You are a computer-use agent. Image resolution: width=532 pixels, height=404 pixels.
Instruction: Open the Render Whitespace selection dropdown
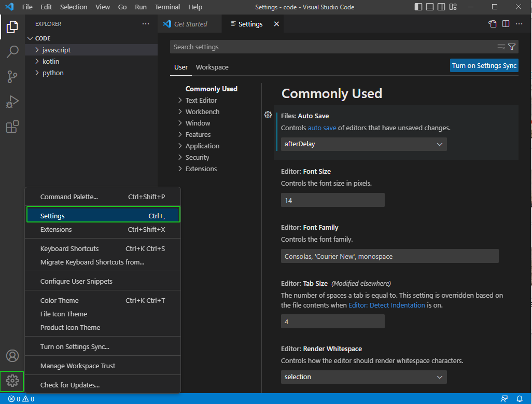[363, 377]
